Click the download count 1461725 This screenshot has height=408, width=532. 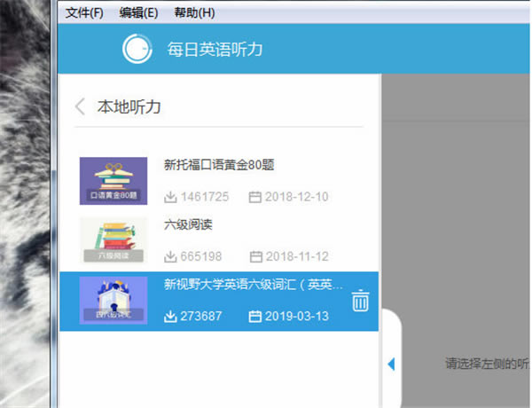coord(205,197)
